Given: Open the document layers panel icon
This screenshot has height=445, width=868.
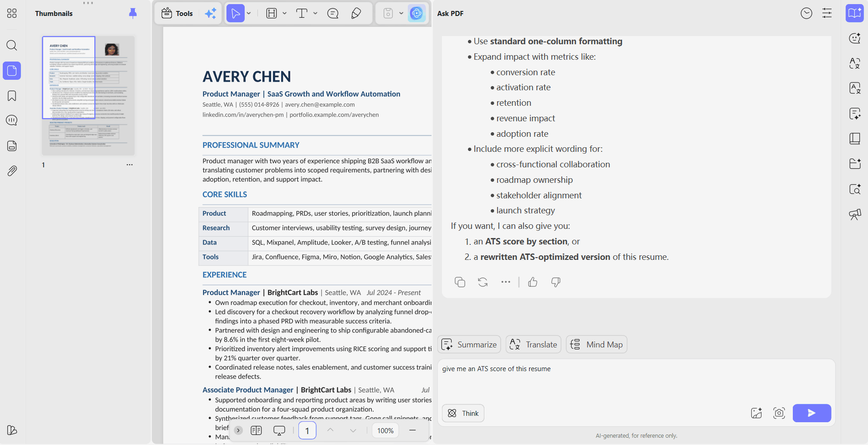Looking at the screenshot, I should [12, 146].
